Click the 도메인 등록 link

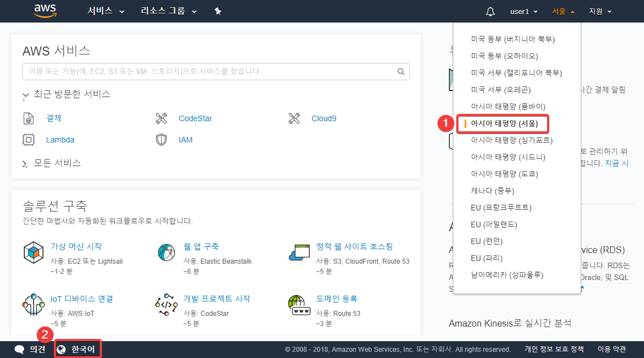[x=337, y=299]
